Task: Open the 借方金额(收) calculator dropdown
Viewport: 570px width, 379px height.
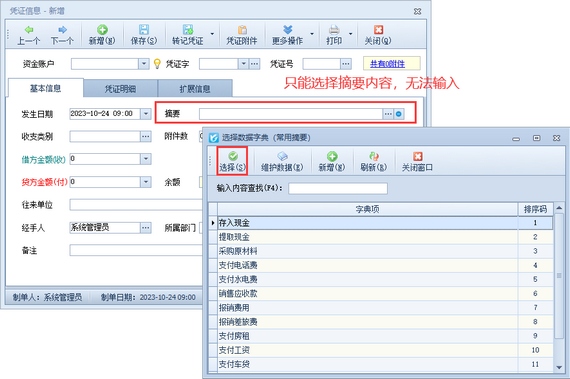Action: (146, 159)
